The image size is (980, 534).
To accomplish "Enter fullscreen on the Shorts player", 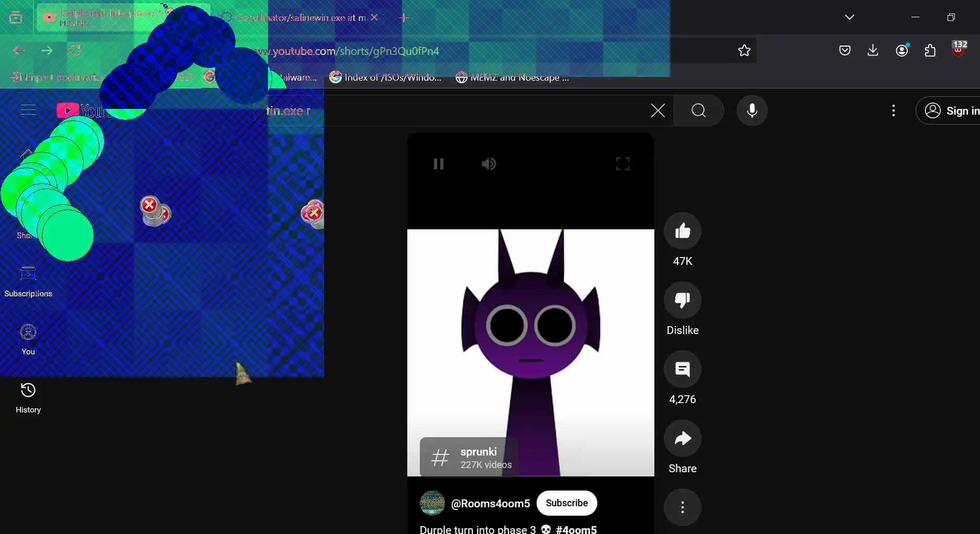I will click(622, 164).
